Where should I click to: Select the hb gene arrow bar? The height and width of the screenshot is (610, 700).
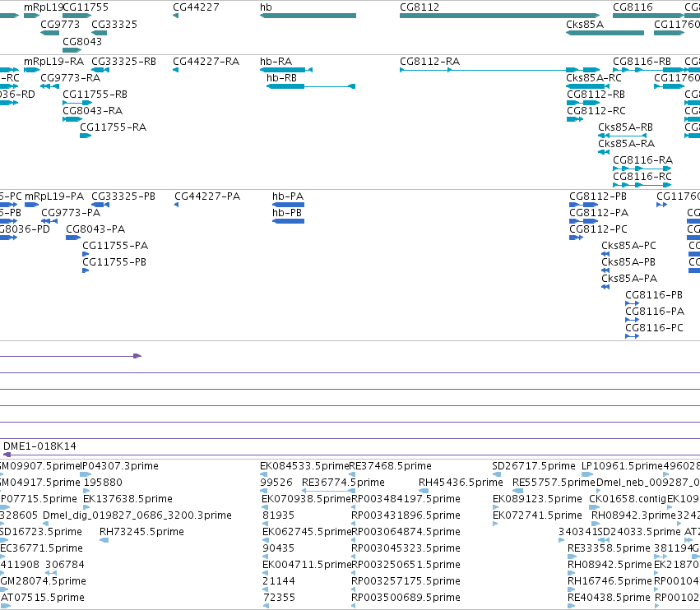point(308,16)
